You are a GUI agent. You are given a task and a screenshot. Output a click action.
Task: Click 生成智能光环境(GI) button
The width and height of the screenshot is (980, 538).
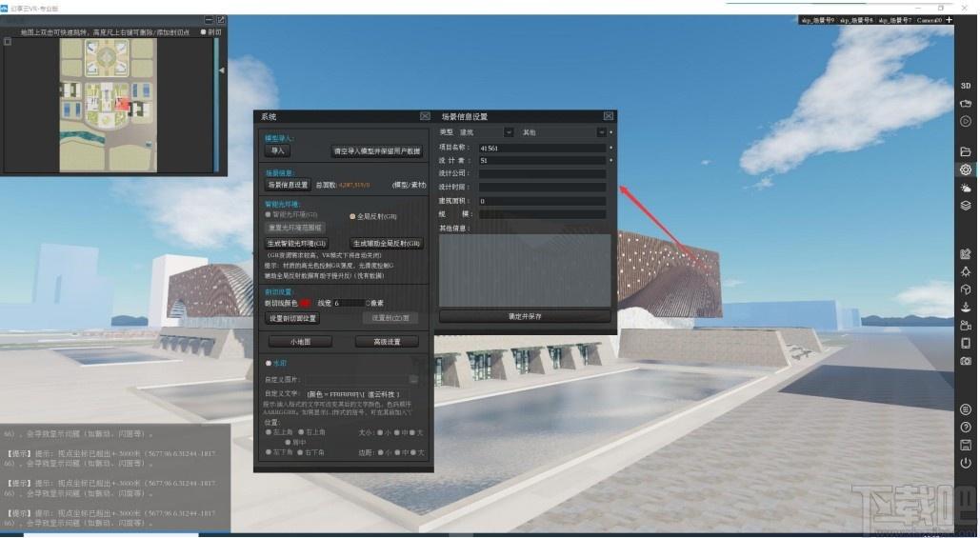click(x=296, y=243)
